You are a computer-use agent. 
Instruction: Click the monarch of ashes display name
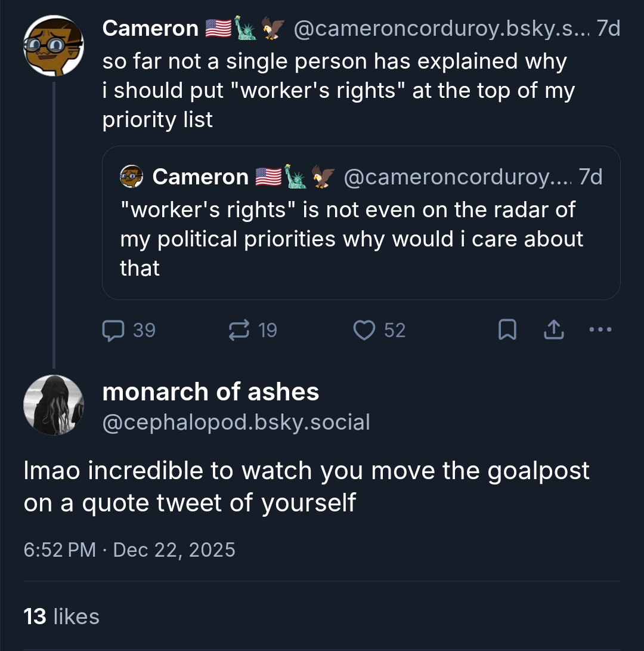[210, 392]
